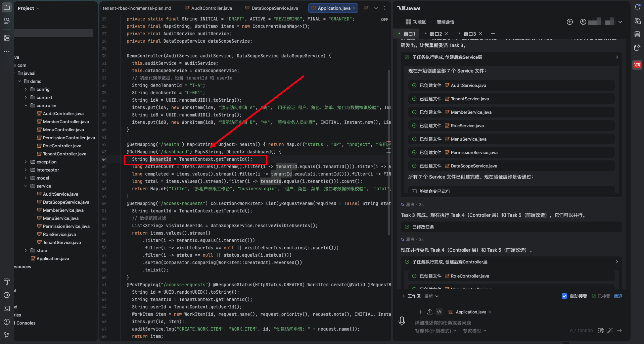Viewport: 644px width, 344px height.
Task: Open the user account profile icon
Action: pos(583,22)
